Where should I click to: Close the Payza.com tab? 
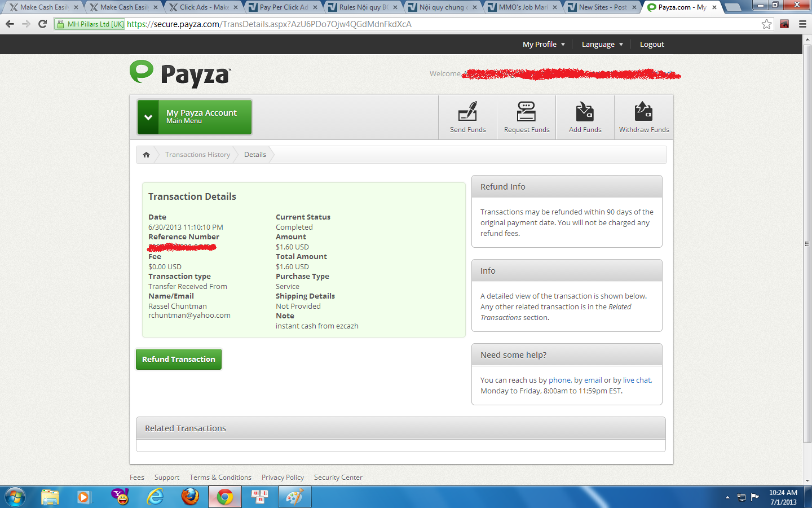[714, 7]
